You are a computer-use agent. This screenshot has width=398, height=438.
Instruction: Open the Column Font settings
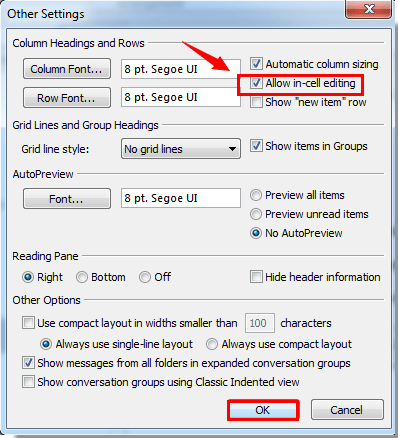(x=67, y=69)
